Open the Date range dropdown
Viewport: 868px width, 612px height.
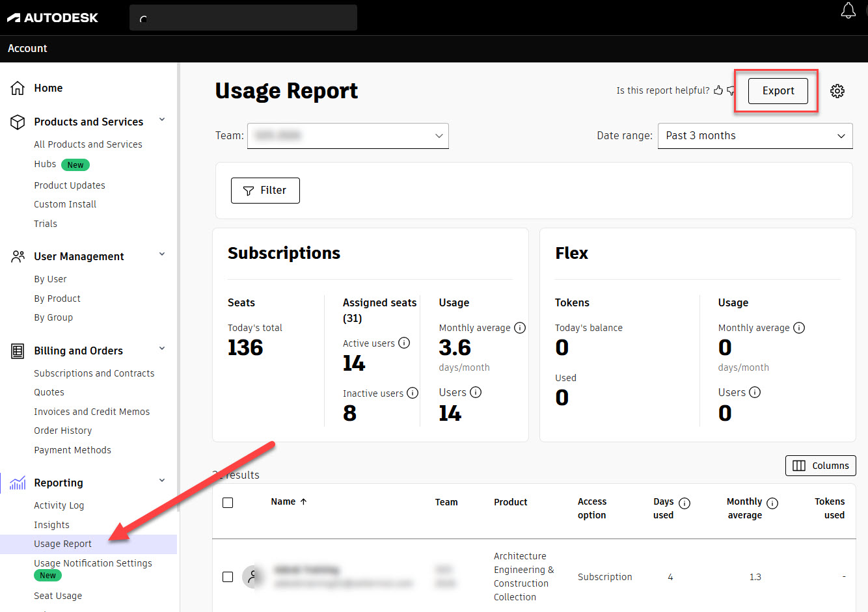(x=755, y=136)
